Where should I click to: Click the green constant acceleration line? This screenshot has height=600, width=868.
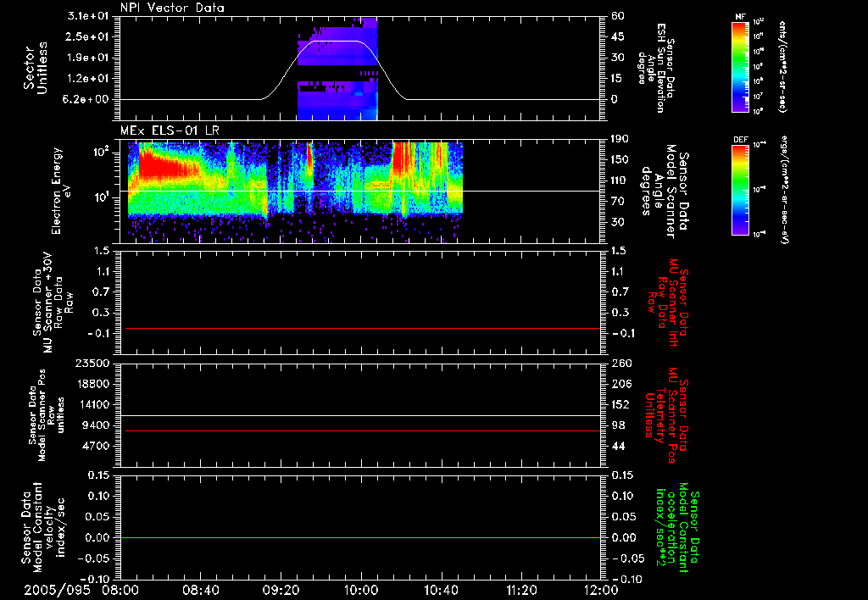pyautogui.click(x=360, y=537)
